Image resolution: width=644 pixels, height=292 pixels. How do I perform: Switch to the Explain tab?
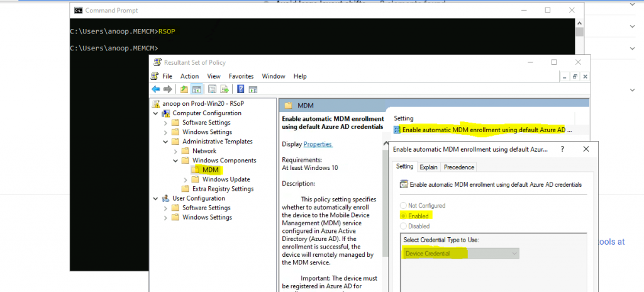[429, 167]
